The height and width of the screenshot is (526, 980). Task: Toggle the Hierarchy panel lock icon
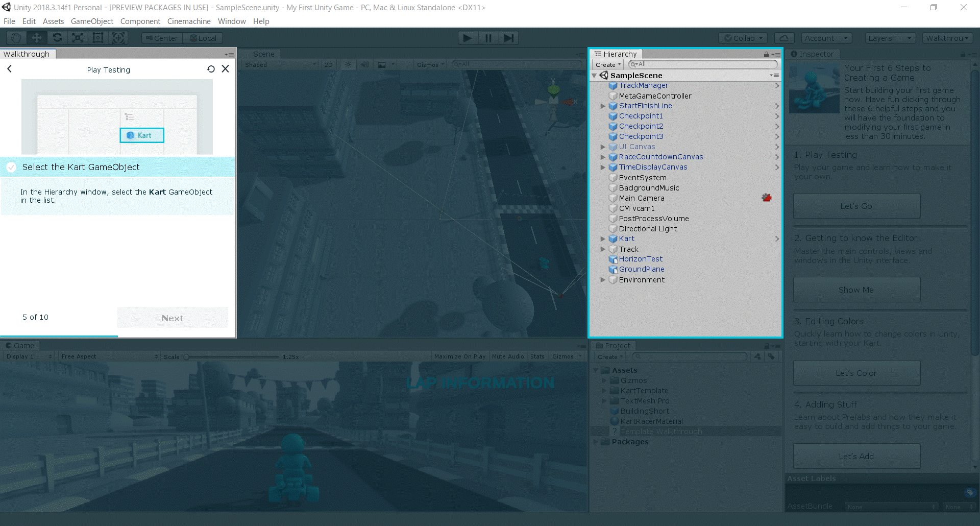766,54
